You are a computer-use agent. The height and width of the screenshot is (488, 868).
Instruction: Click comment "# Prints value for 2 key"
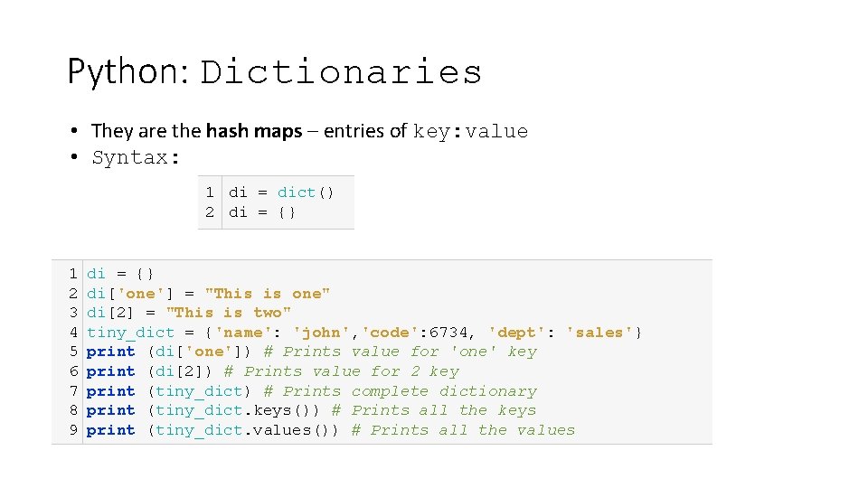(342, 371)
